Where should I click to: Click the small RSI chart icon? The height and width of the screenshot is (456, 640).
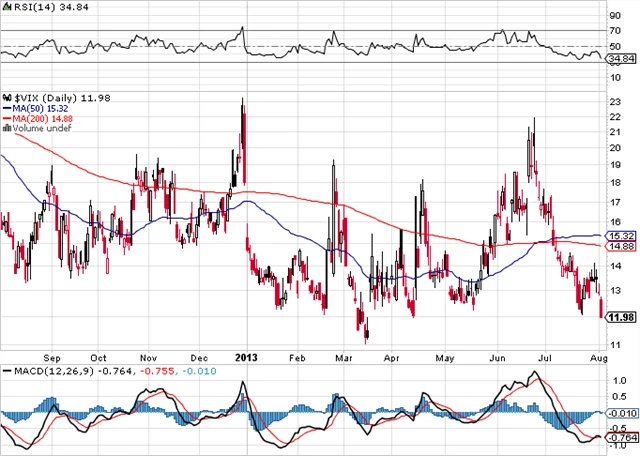[x=7, y=7]
